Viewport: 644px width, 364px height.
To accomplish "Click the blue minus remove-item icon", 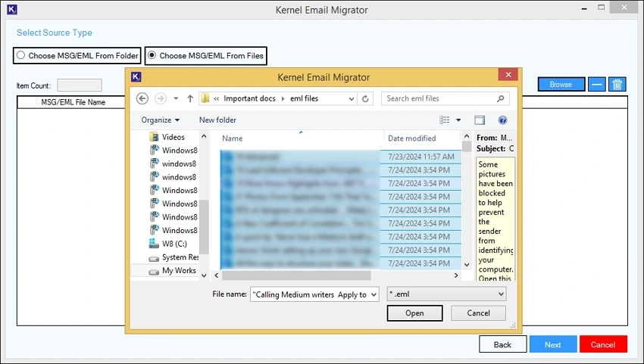I will coord(597,84).
